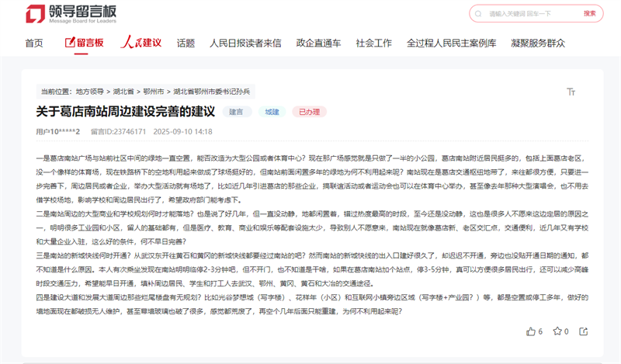Open the 话题 nav item
621x364 pixels.
[x=186, y=43]
